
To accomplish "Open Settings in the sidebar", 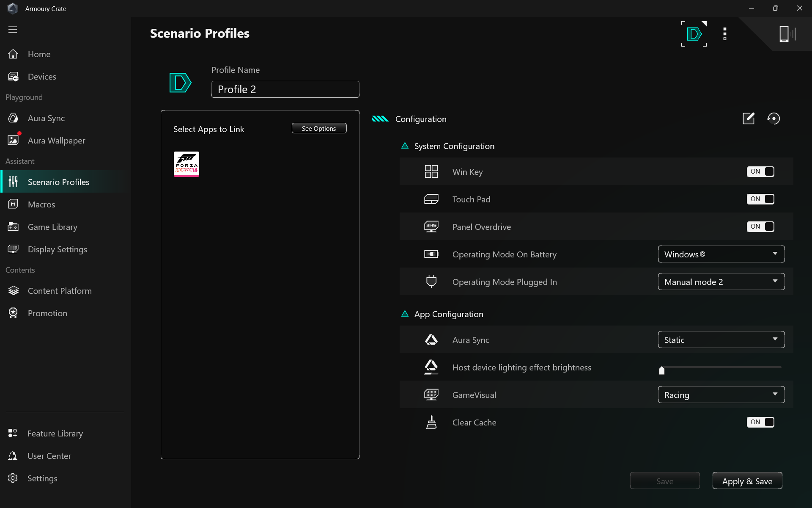I will click(65, 478).
